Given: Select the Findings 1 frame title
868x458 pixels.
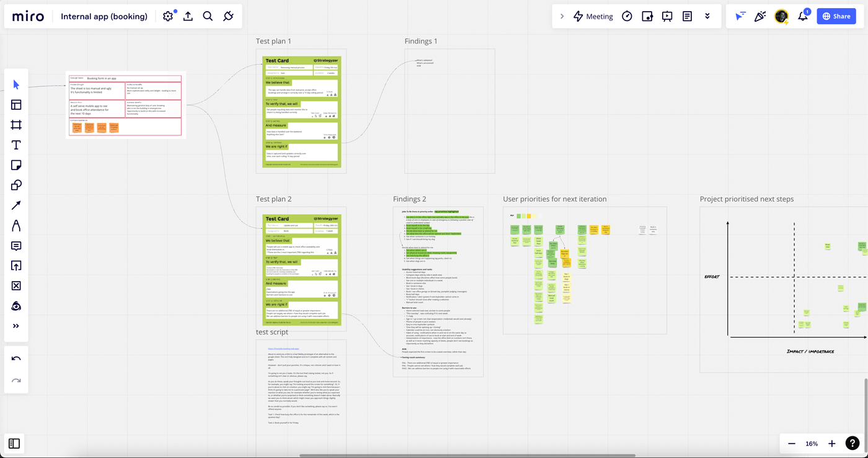Looking at the screenshot, I should coord(421,42).
